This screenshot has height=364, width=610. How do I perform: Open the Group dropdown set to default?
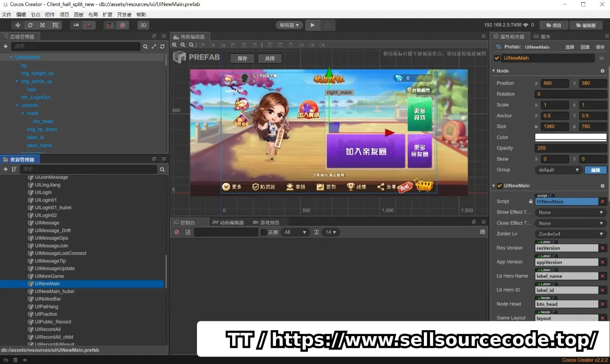point(558,170)
